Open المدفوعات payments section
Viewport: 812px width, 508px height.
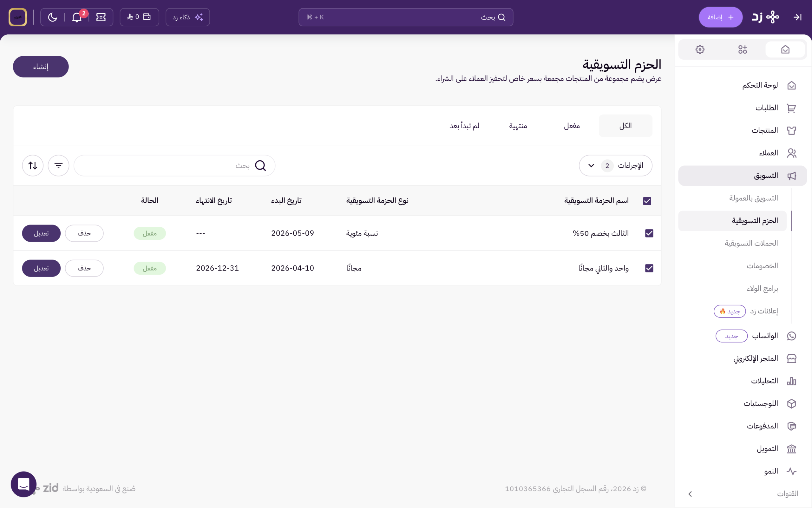(x=743, y=426)
